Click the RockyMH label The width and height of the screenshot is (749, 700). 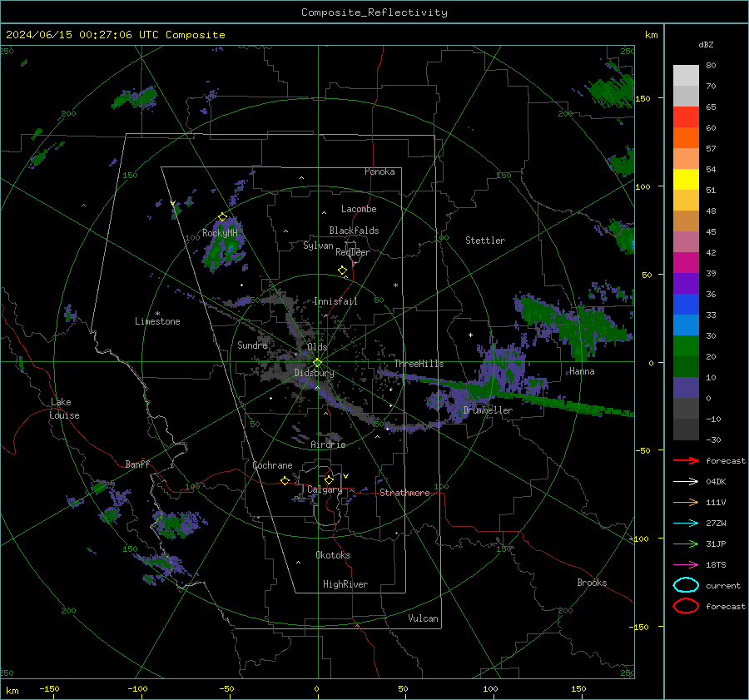click(220, 233)
